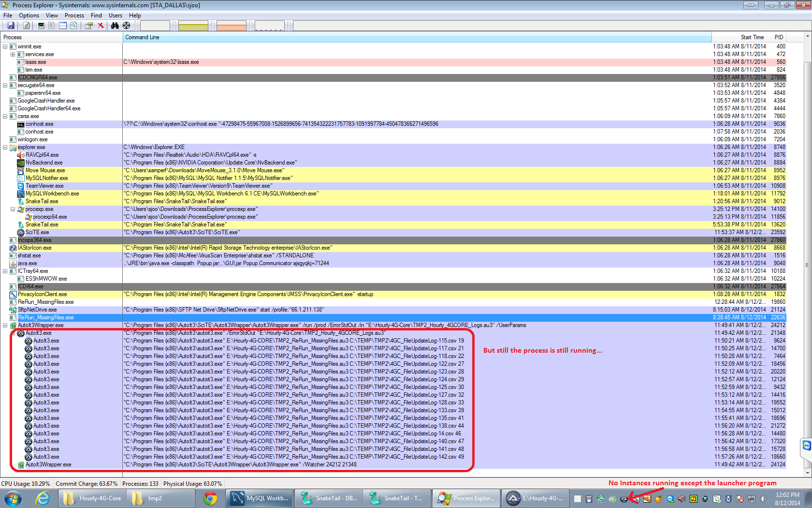Viewport: 812px width, 508px height.
Task: Click the Refresh Now toolbar icon
Action: (27, 26)
